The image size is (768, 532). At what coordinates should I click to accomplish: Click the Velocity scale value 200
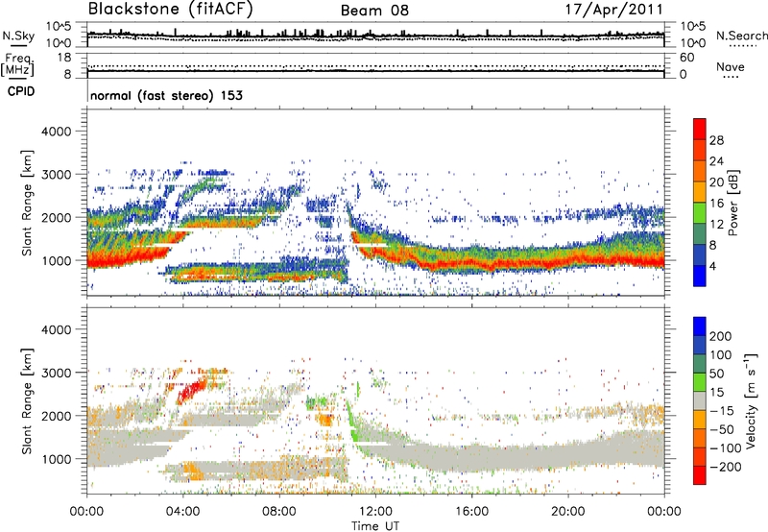721,336
